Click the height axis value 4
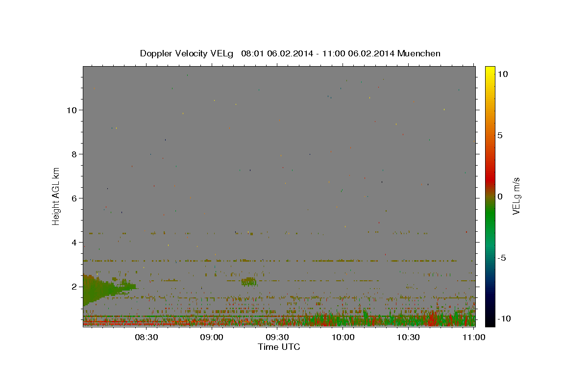 (x=74, y=242)
